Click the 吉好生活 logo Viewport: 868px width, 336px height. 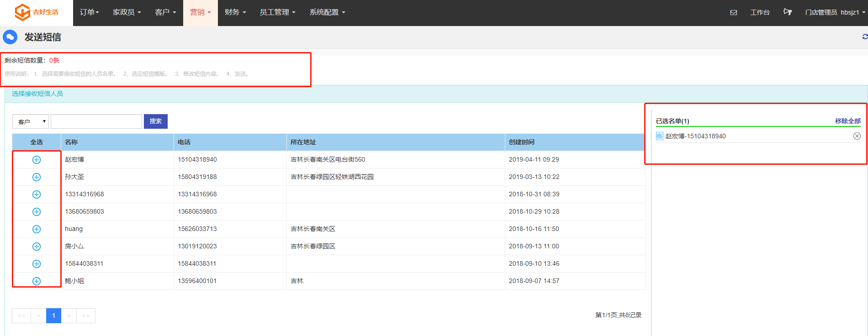pos(37,12)
